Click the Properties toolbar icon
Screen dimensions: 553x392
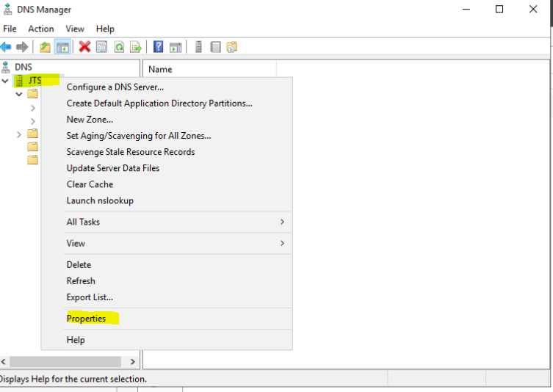click(x=101, y=47)
